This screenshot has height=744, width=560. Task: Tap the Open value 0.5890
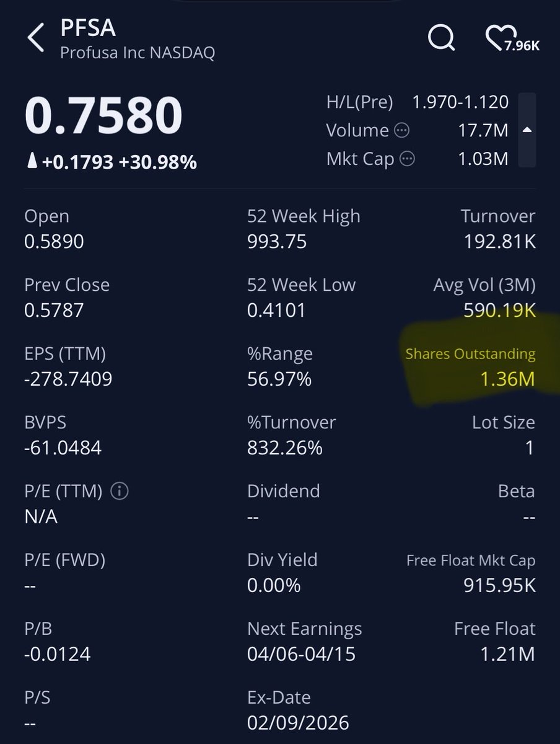click(x=54, y=241)
